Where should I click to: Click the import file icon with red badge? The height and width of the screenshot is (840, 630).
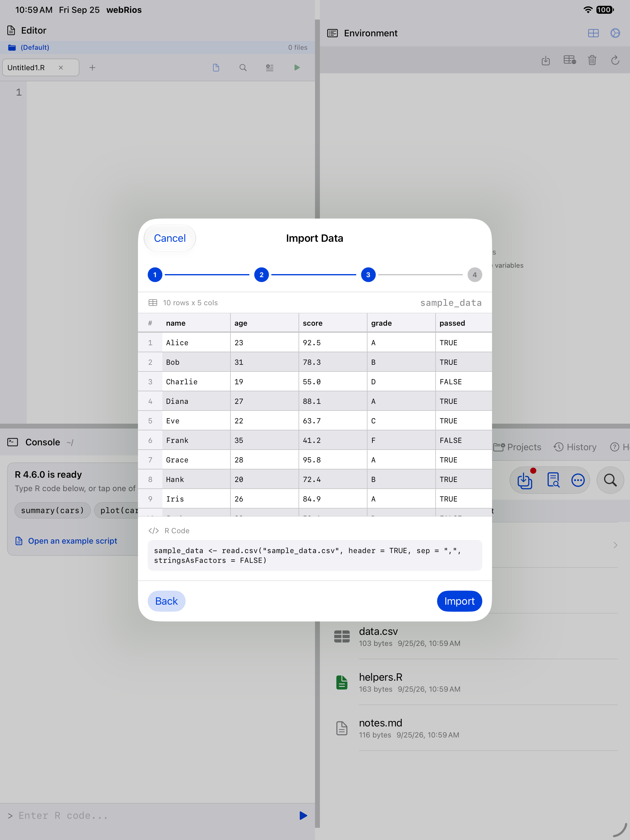coord(526,480)
